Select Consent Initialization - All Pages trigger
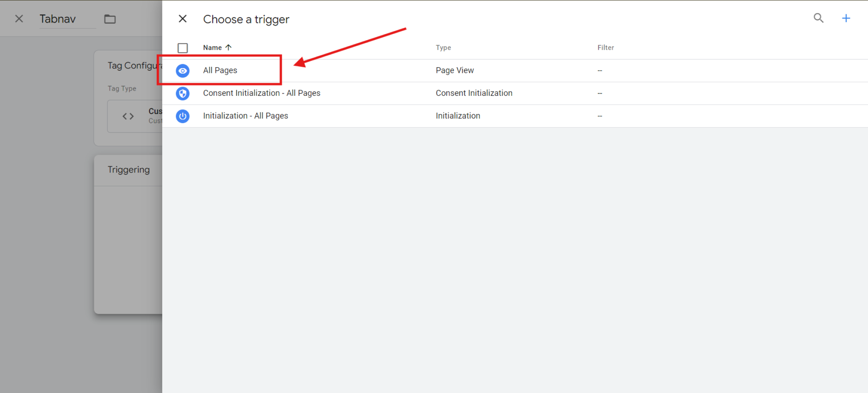The image size is (868, 393). pos(261,93)
